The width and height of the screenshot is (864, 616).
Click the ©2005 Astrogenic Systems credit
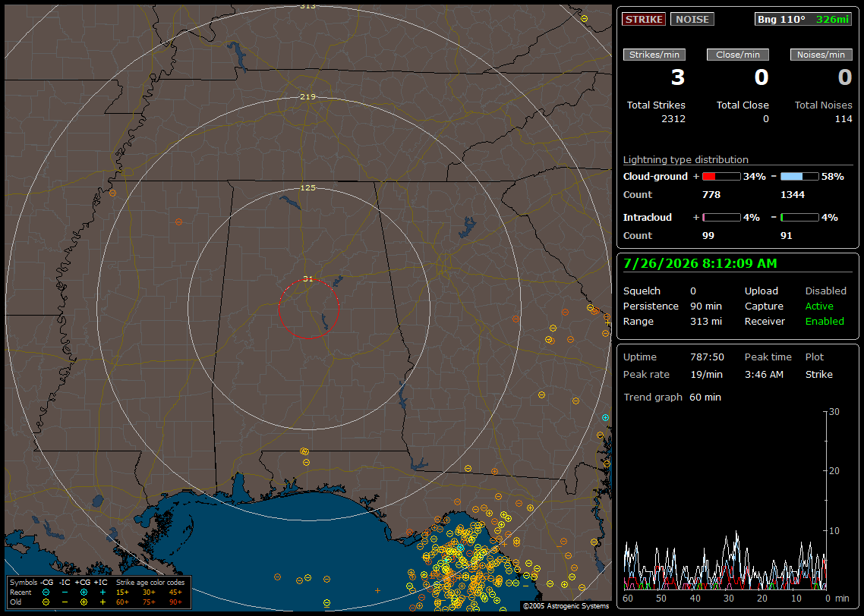566,606
